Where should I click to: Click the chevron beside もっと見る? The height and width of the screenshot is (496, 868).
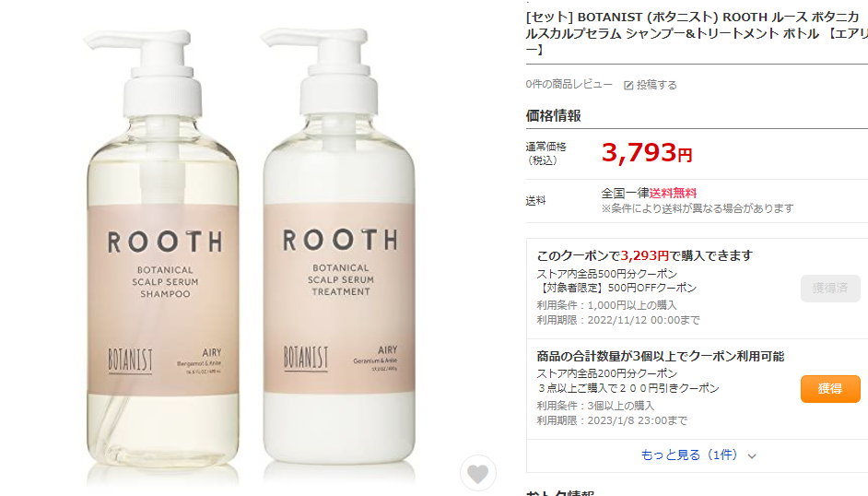pyautogui.click(x=752, y=456)
